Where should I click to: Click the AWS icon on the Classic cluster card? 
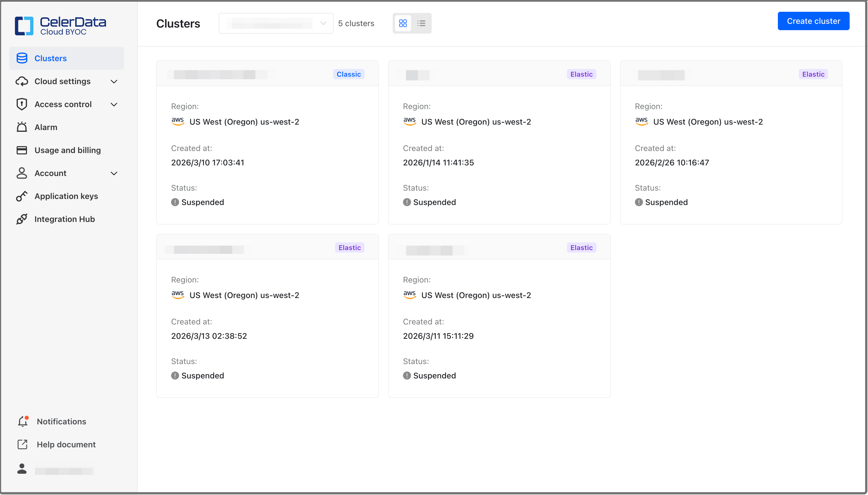(178, 121)
